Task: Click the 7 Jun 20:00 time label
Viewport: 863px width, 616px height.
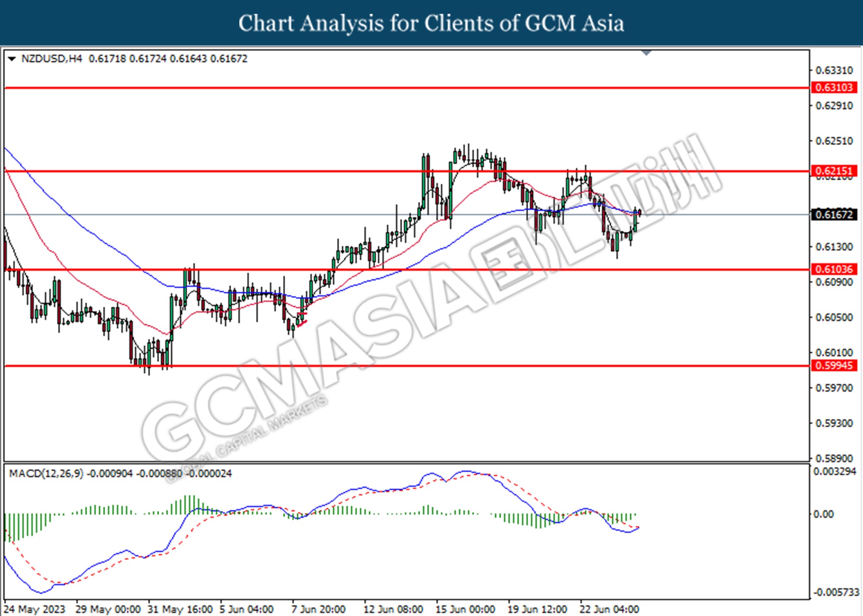Action: (318, 609)
